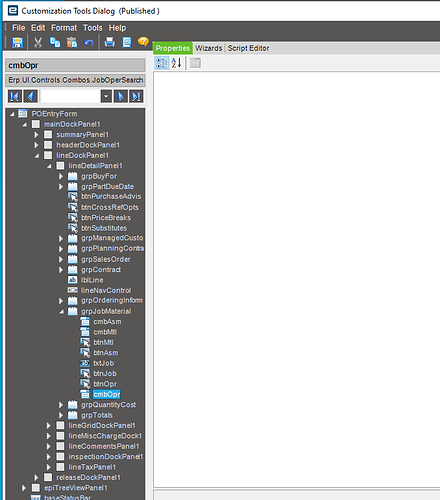Viewport: 440px width, 500px height.
Task: Expand the epiTreeViewPanel1 node
Action: 24,488
